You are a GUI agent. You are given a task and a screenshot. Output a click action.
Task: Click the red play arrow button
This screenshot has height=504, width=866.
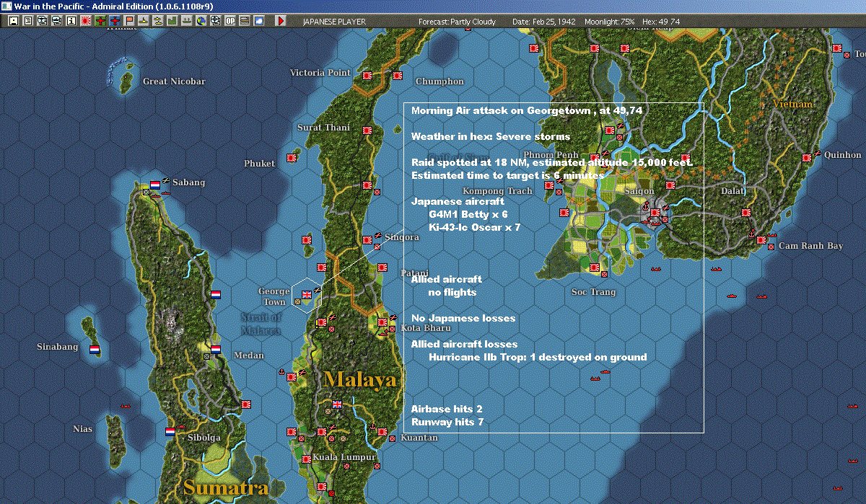(x=281, y=21)
